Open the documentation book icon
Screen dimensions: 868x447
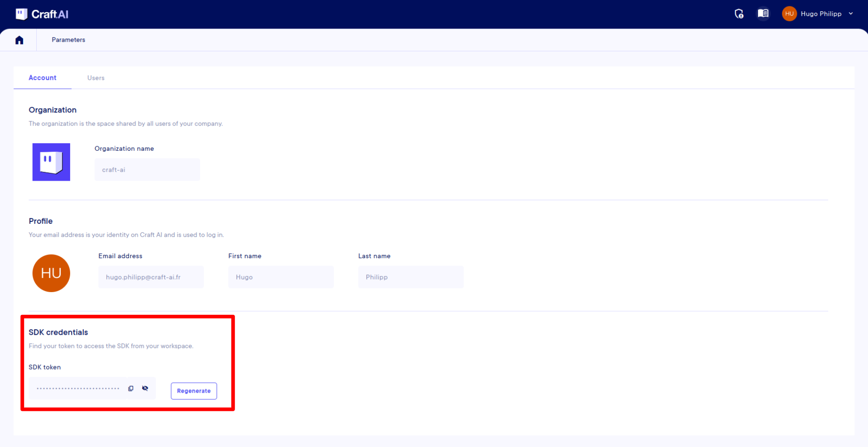click(763, 14)
